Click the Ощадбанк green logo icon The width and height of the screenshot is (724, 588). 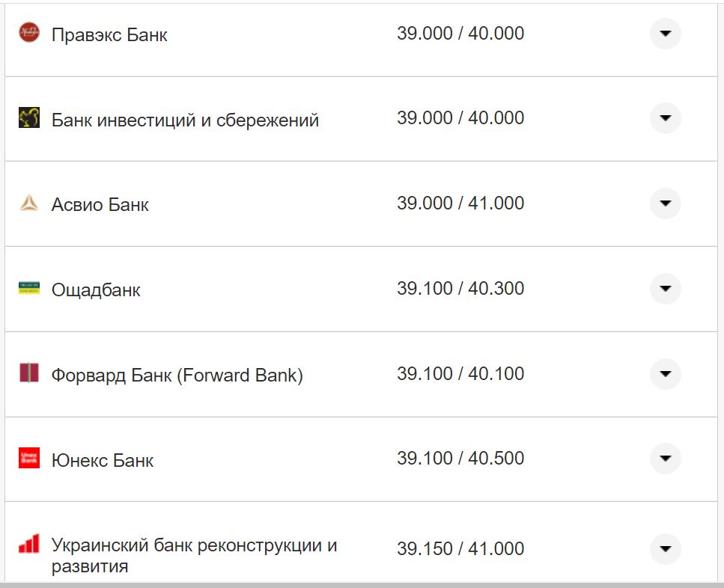point(29,288)
